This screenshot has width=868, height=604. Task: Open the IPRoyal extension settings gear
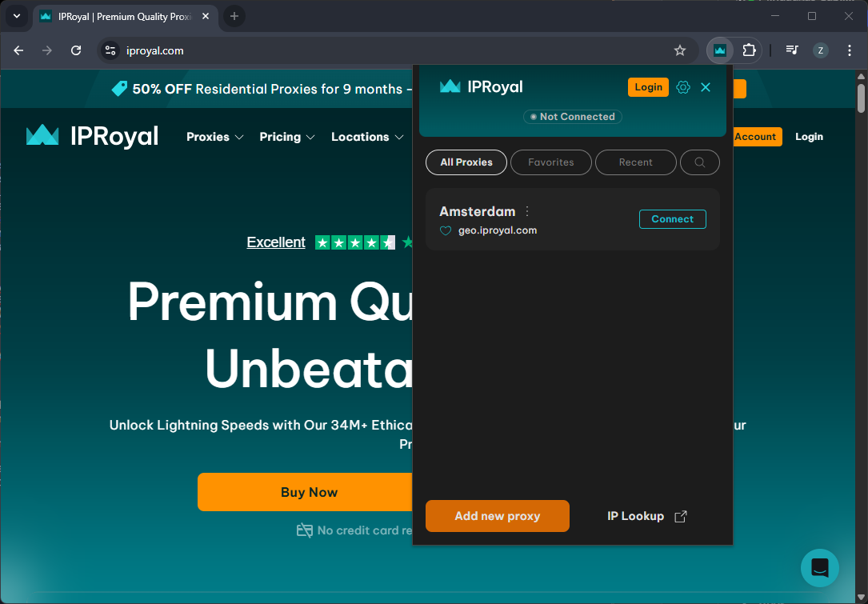click(x=682, y=87)
